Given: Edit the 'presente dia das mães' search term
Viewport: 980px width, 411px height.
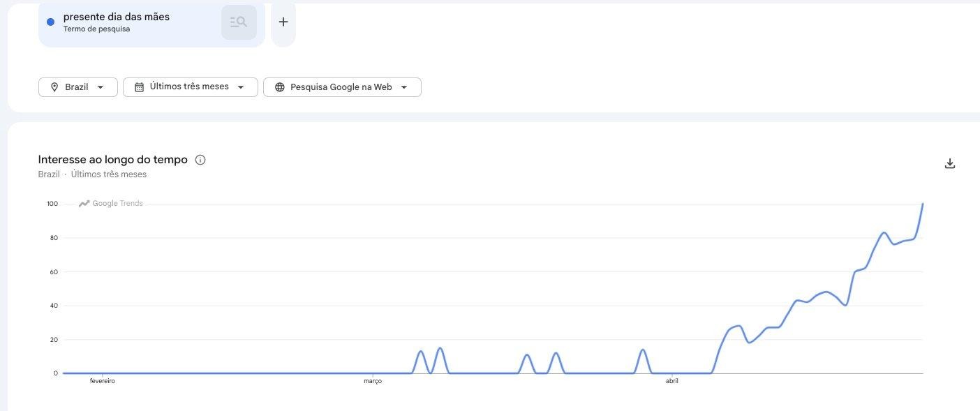Looking at the screenshot, I should tap(117, 16).
